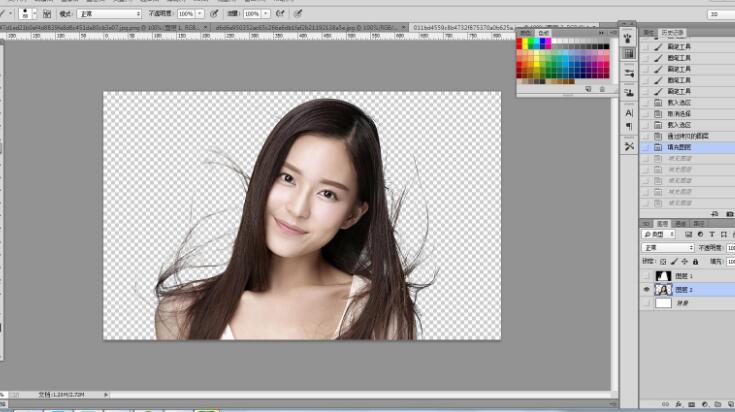This screenshot has height=412, width=735.
Task: Switch to the 颜色 Color tab
Action: pyautogui.click(x=525, y=33)
